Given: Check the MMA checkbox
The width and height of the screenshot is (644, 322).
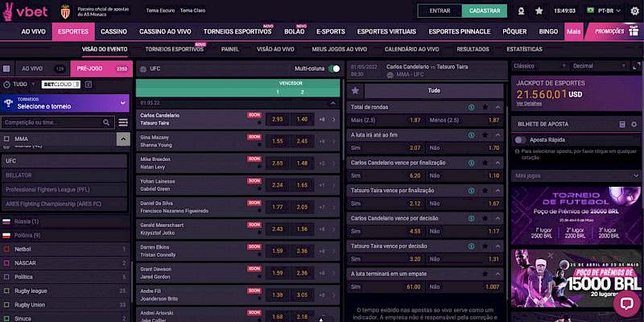Looking at the screenshot, I should [6, 138].
